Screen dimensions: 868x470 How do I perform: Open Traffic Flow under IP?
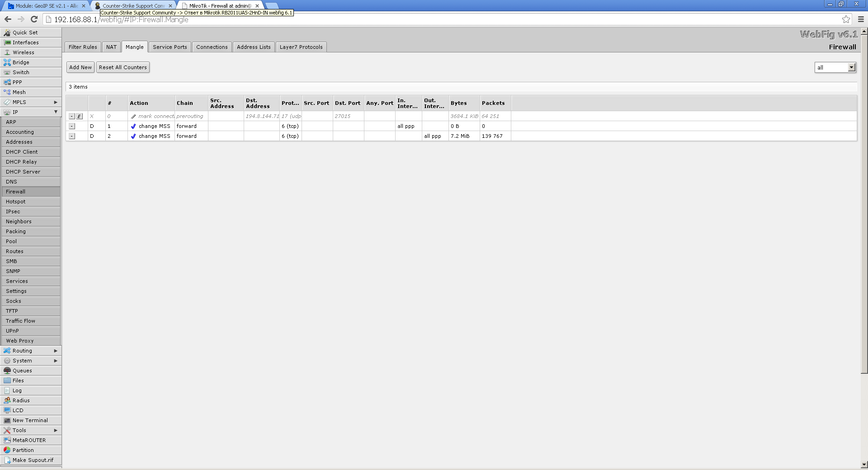[31, 321]
